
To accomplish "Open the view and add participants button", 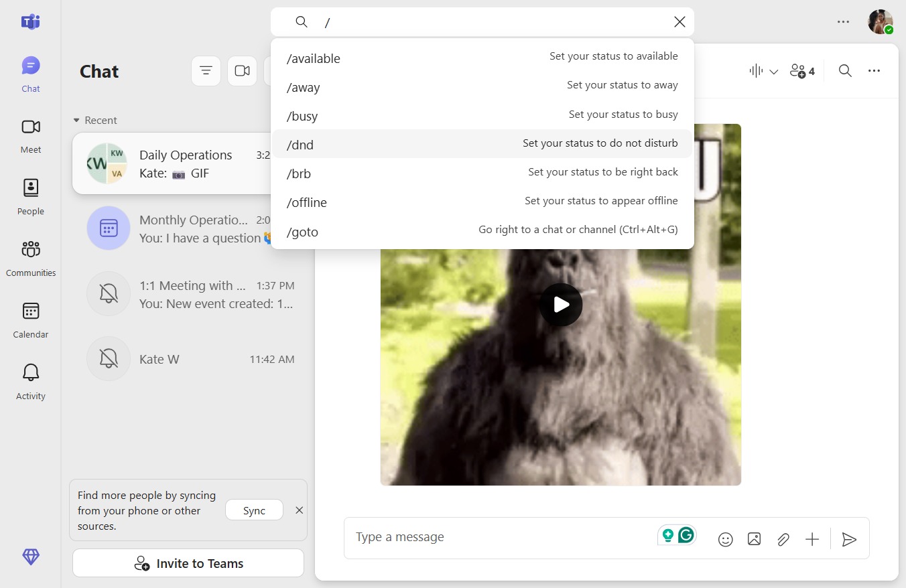I will coord(802,71).
